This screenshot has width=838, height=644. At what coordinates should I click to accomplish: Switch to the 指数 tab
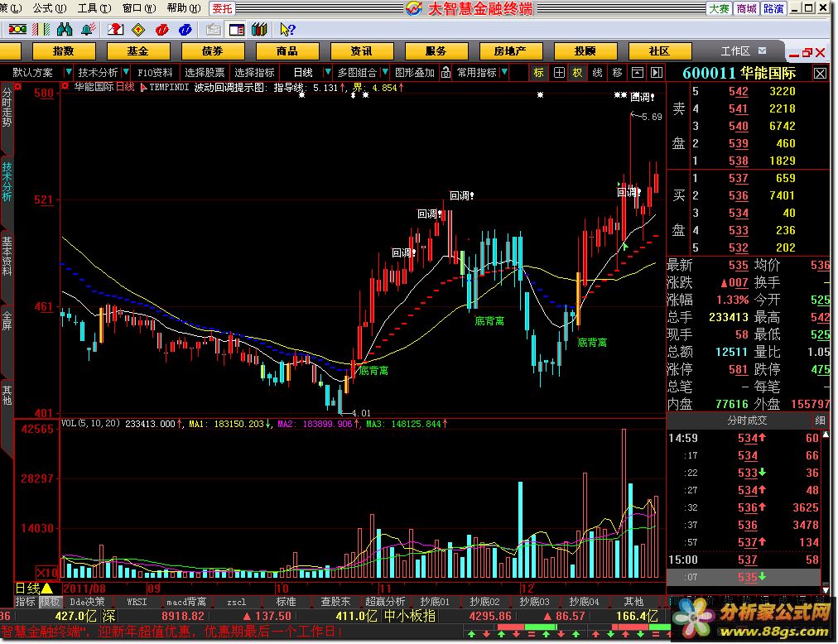click(x=64, y=51)
